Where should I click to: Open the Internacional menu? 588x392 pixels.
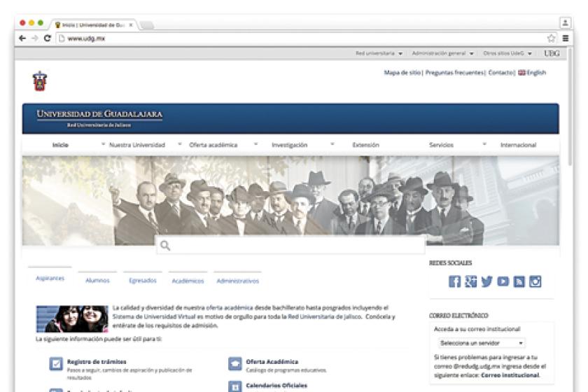click(x=518, y=145)
